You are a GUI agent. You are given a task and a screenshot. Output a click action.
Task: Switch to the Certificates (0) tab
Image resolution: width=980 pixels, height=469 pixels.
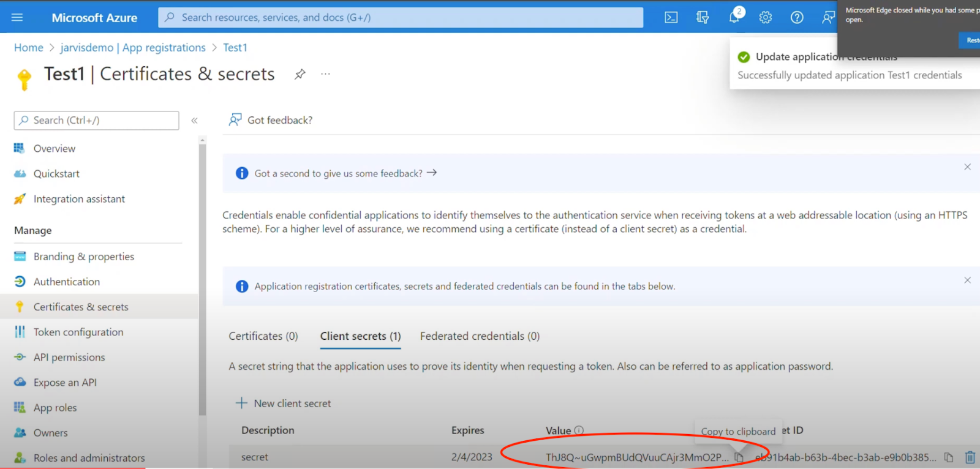click(263, 336)
